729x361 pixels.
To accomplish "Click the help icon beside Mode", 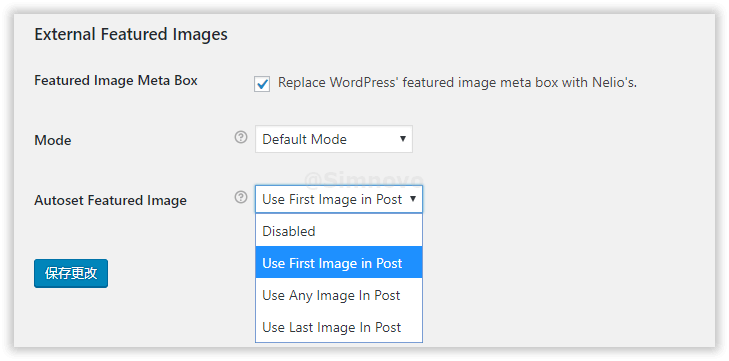I will tap(240, 137).
